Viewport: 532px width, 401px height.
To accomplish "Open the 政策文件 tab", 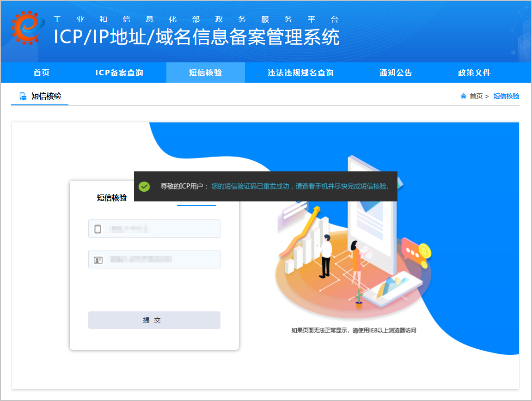I will pos(474,73).
